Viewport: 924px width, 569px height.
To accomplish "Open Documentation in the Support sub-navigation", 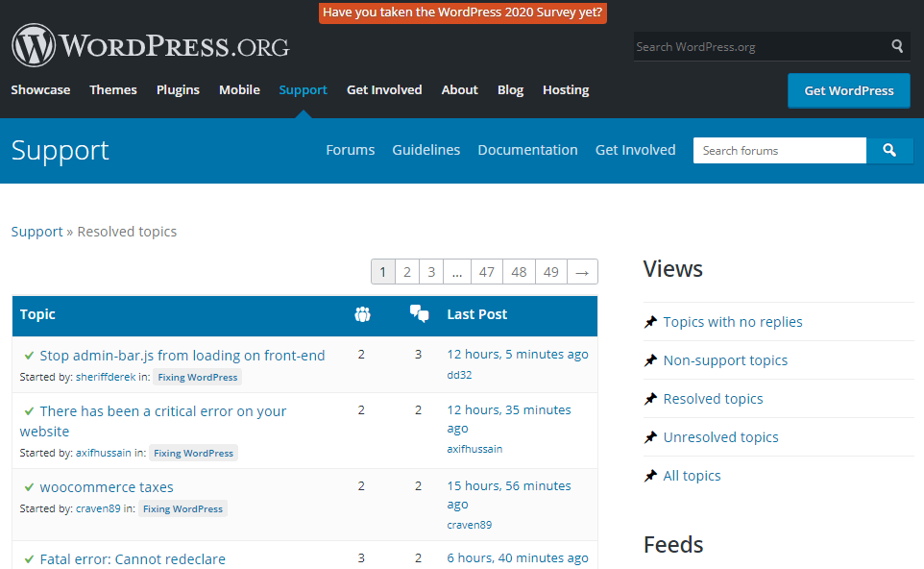I will point(527,150).
